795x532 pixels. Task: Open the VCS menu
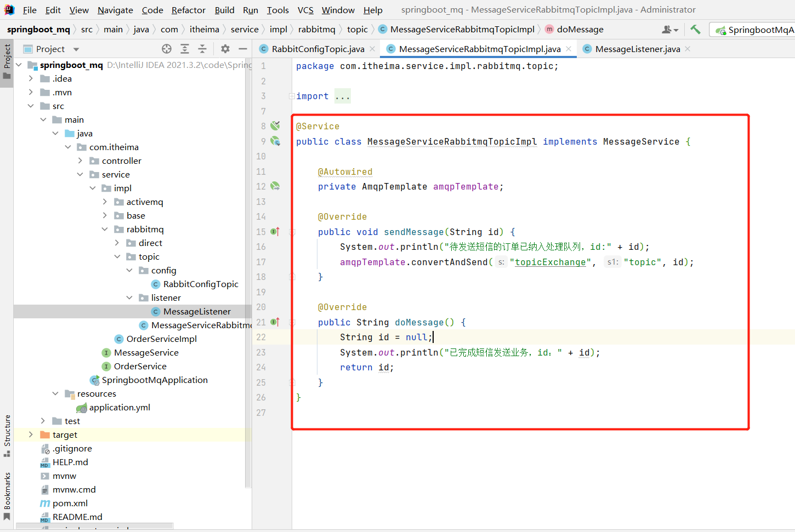pos(305,10)
